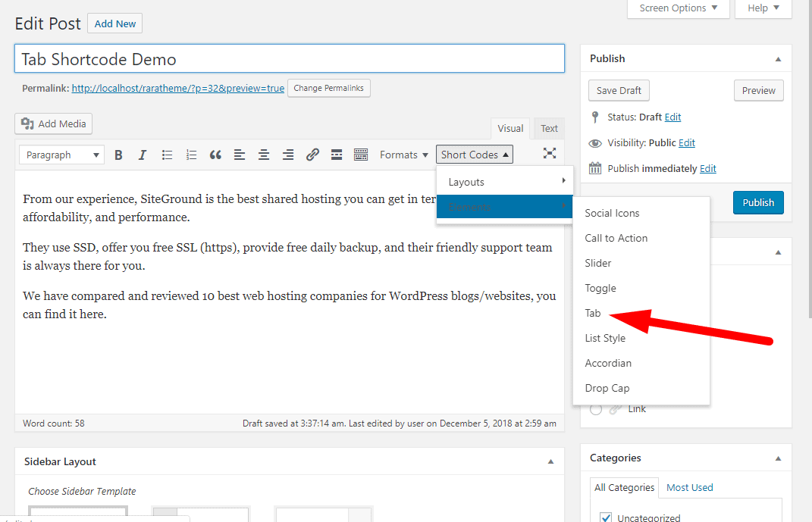Click the Add New button
This screenshot has height=522, width=812.
[x=115, y=23]
